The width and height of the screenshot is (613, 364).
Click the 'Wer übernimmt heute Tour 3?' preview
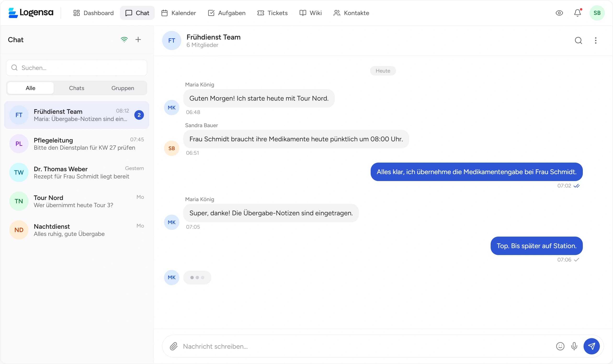click(73, 205)
